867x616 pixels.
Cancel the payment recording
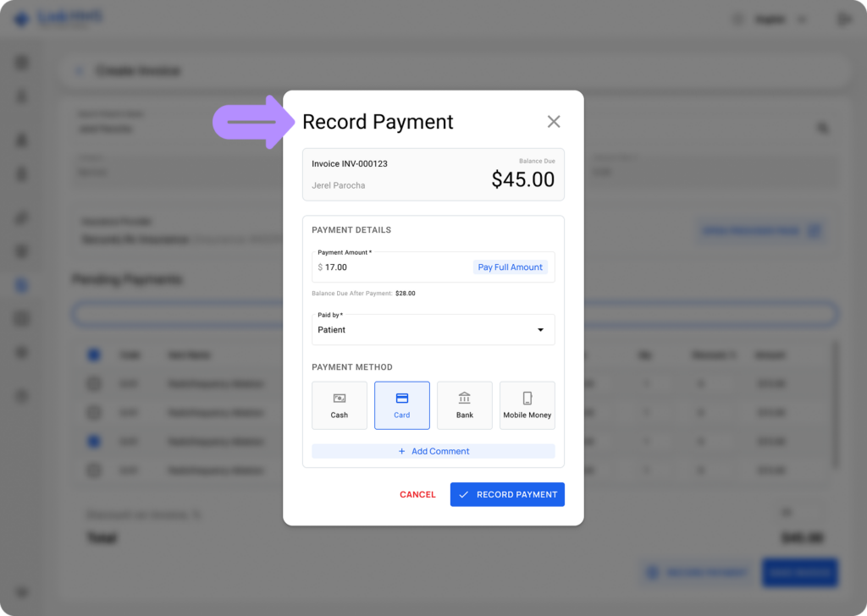(417, 494)
